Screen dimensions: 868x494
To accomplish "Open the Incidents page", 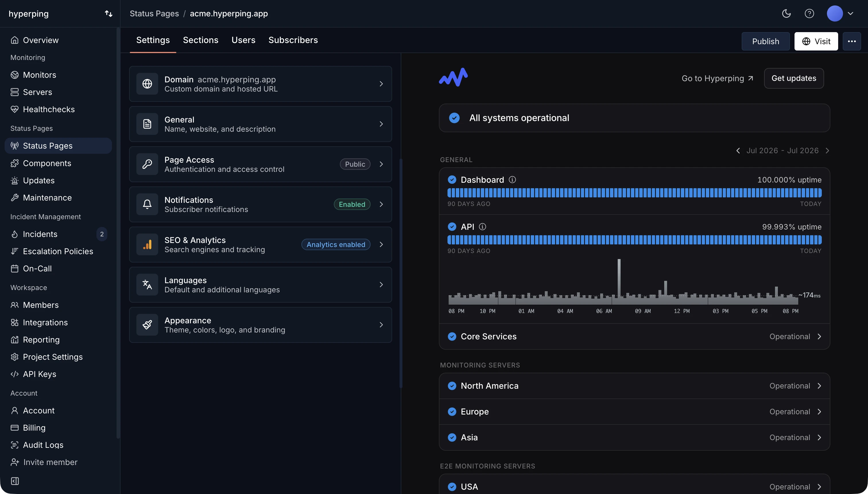I will tap(58, 234).
